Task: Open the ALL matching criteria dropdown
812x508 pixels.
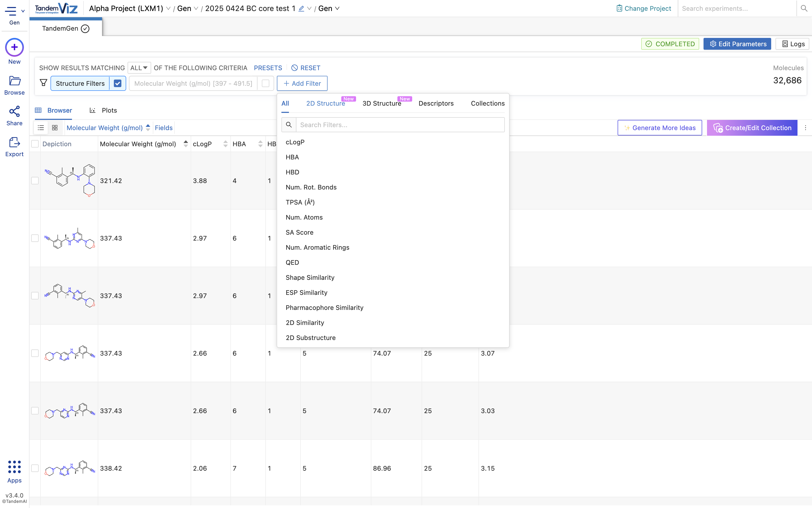Action: pyautogui.click(x=139, y=67)
